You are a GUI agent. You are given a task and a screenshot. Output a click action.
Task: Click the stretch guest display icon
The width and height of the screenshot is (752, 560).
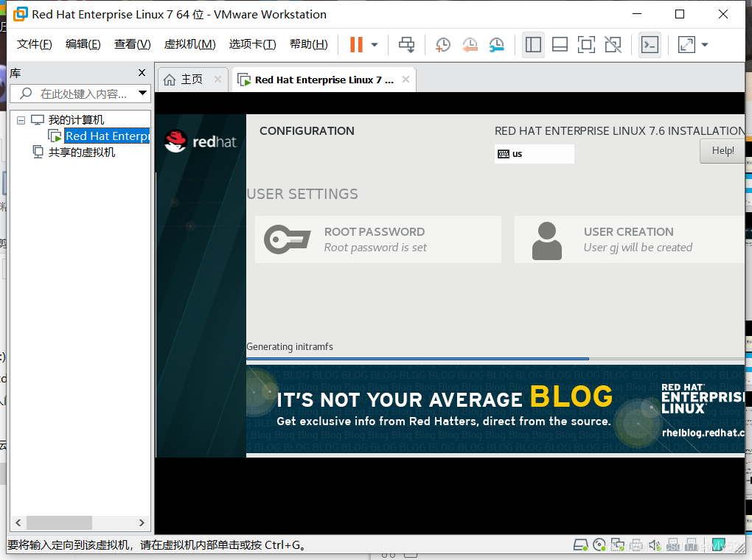coord(687,45)
